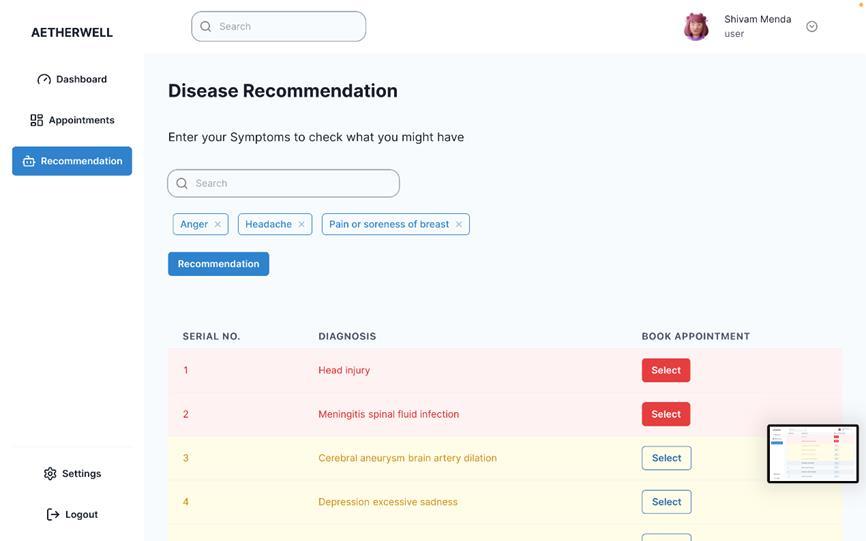Open the Appointments menu item

point(81,120)
